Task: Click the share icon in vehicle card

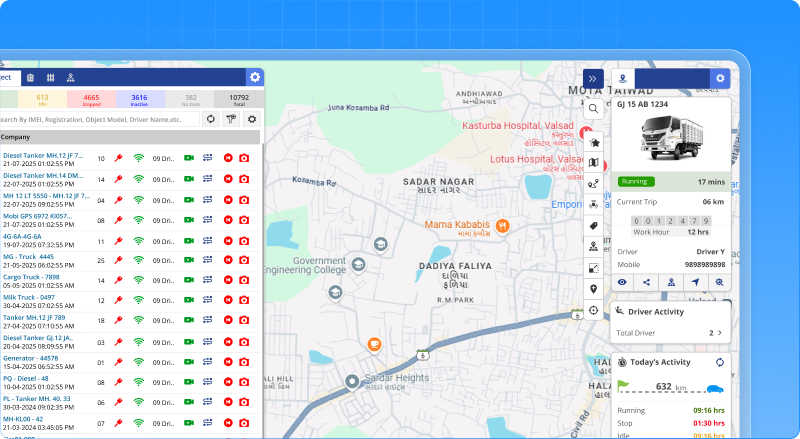Action: pos(646,282)
